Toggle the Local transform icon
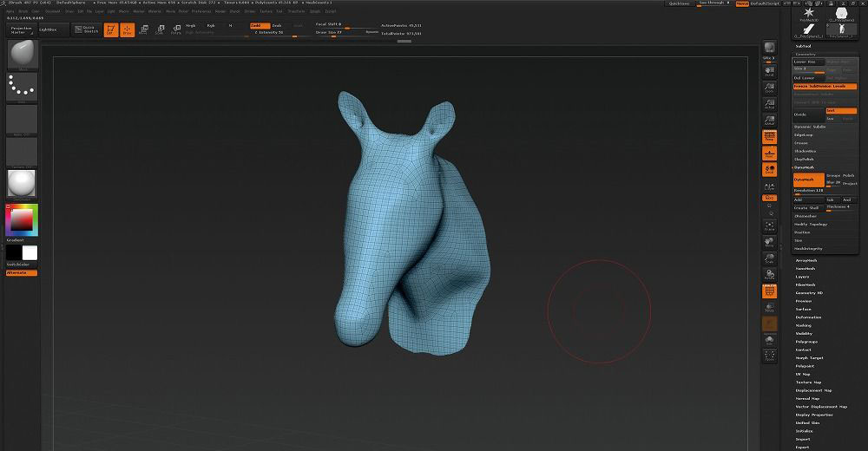This screenshot has height=451, width=868. tap(769, 169)
